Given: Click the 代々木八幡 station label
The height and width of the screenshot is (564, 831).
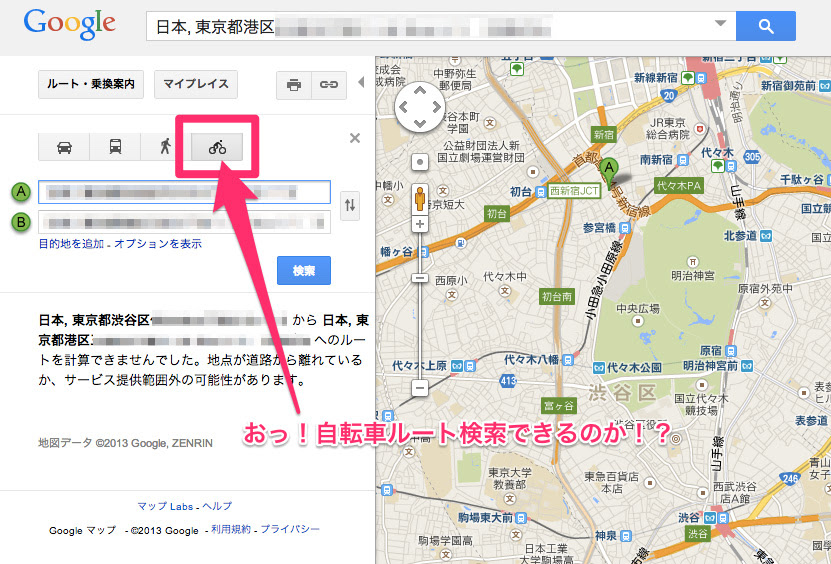Looking at the screenshot, I should tap(531, 360).
